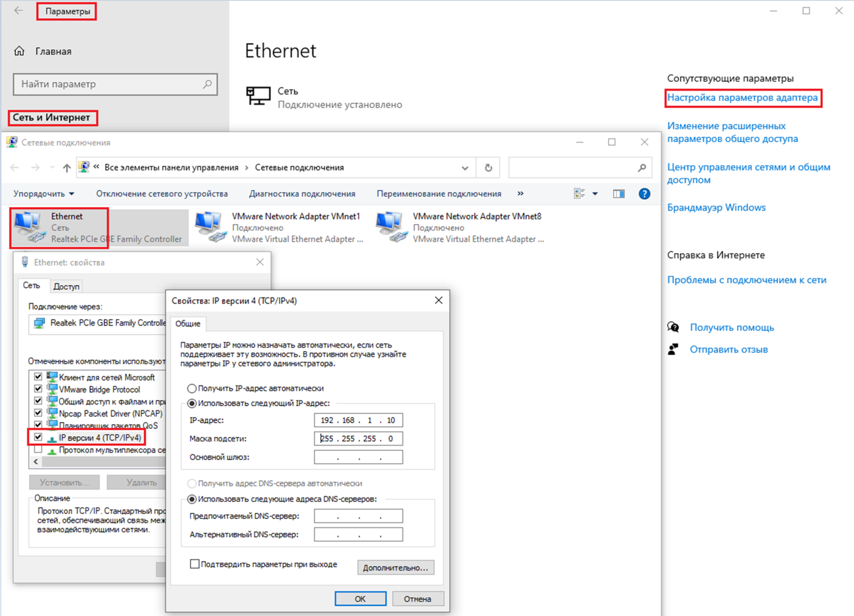The width and height of the screenshot is (854, 616).
Task: Click Переименование подключения toolbar command
Action: 439,194
